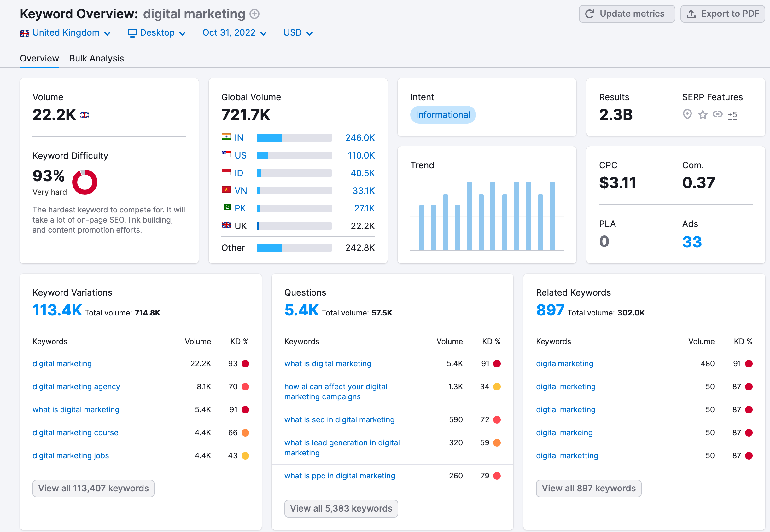Click red KD dot for digital marketing agency
The image size is (770, 532).
pyautogui.click(x=245, y=387)
